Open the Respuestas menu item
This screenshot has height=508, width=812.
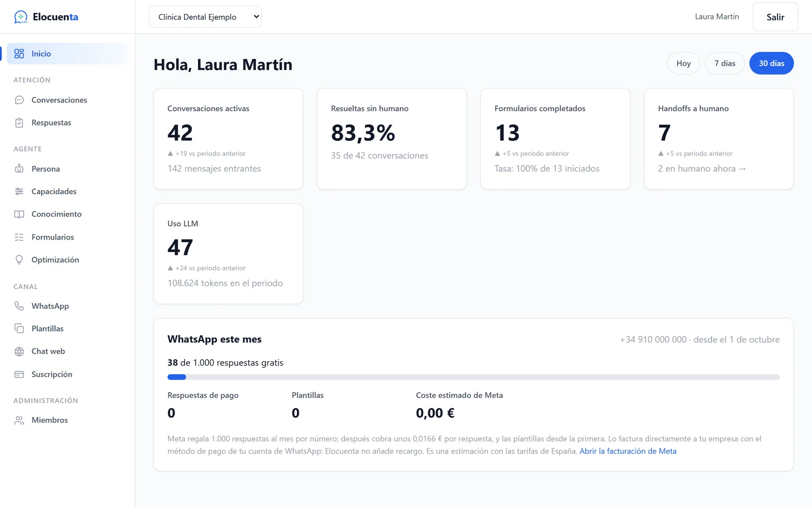pos(67,123)
